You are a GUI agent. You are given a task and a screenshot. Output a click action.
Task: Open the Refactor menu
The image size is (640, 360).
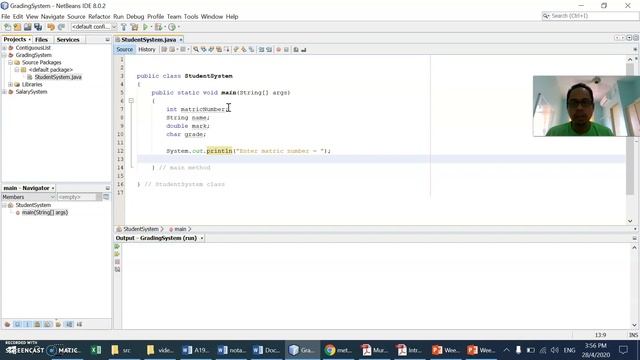pos(99,17)
